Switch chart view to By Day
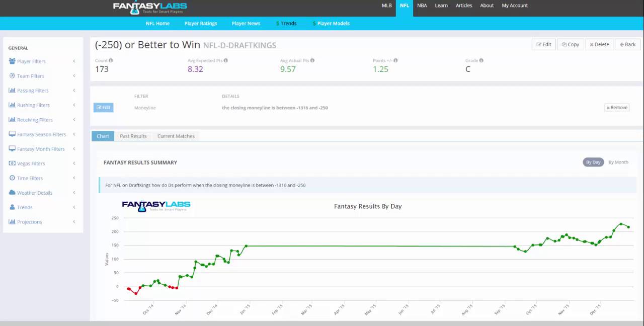This screenshot has height=326, width=644. (593, 162)
